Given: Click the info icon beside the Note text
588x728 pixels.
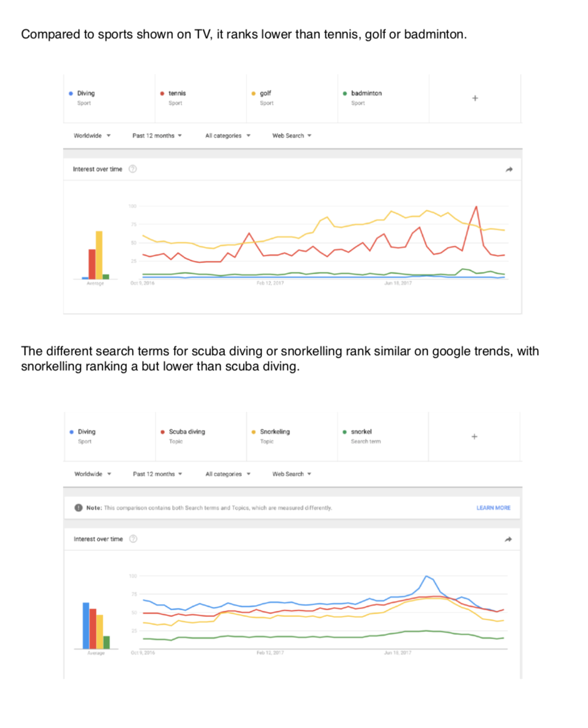Looking at the screenshot, I should (79, 508).
